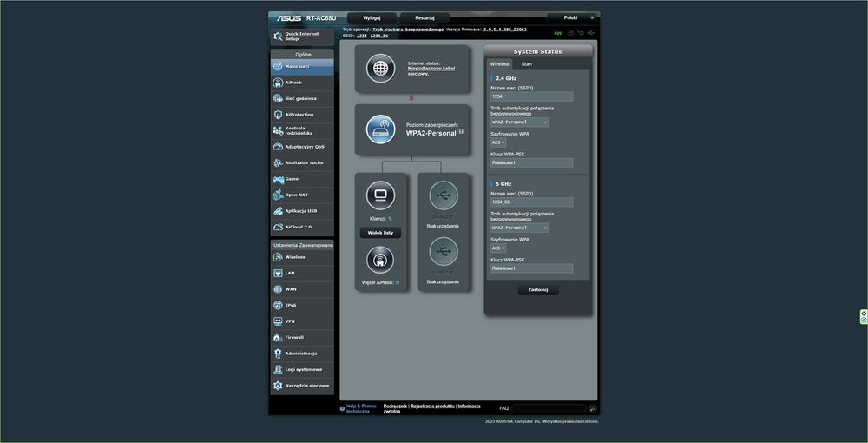Click the Widok listy button

380,233
